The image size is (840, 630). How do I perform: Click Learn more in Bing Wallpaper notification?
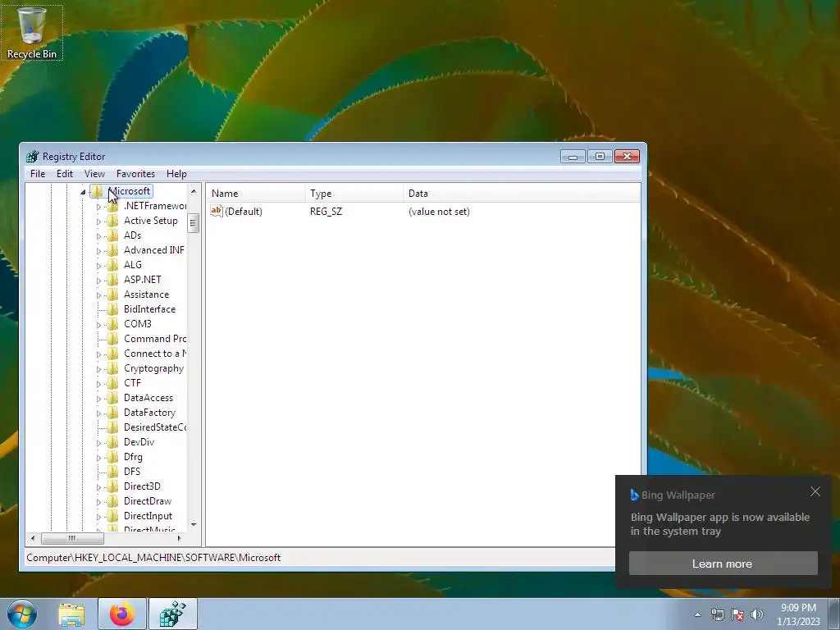tap(724, 564)
